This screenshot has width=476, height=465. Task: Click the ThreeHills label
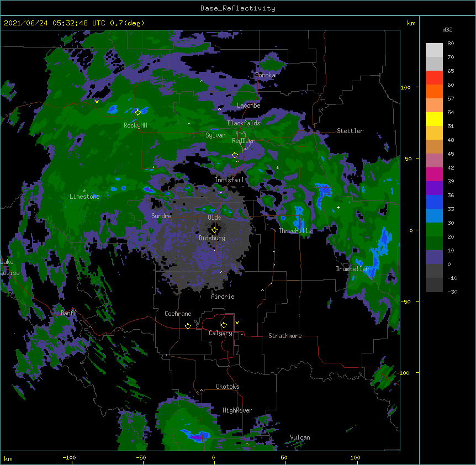tap(295, 231)
